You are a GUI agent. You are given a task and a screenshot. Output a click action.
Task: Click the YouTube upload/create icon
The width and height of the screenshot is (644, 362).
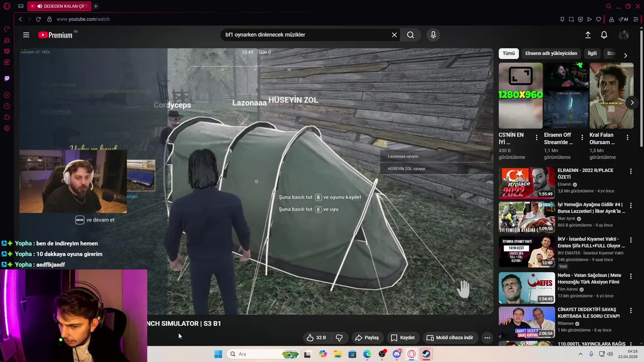[x=588, y=35]
